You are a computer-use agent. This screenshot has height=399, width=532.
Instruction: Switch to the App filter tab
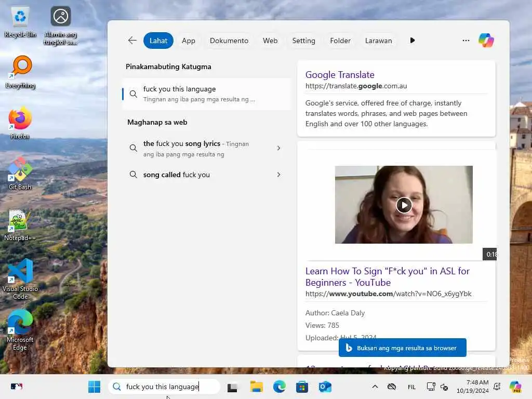pos(188,41)
